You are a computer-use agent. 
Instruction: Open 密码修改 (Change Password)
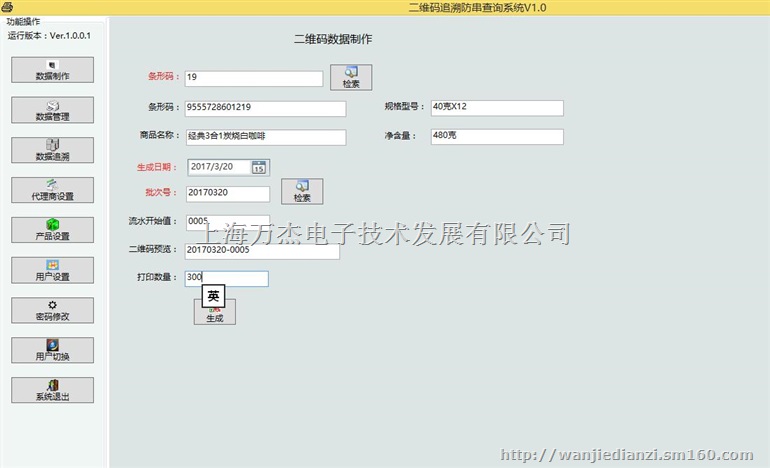52,310
